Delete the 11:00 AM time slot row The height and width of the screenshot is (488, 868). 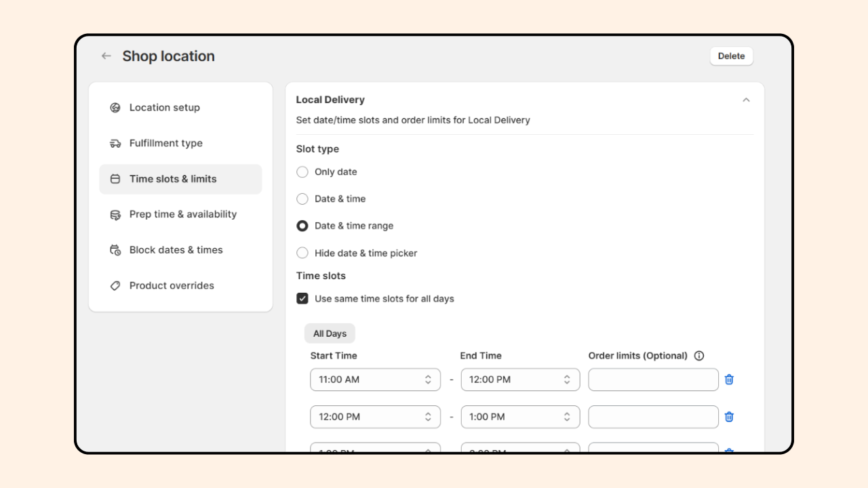(x=729, y=380)
